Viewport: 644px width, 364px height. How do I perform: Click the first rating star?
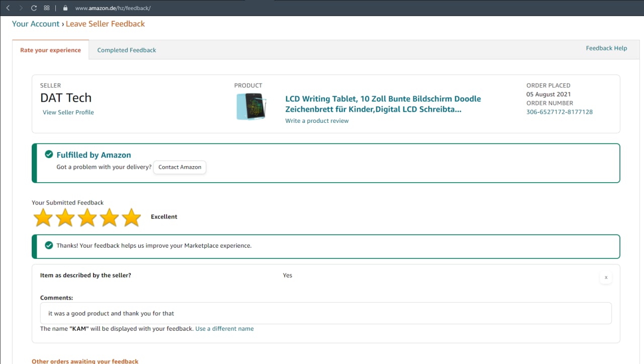43,217
